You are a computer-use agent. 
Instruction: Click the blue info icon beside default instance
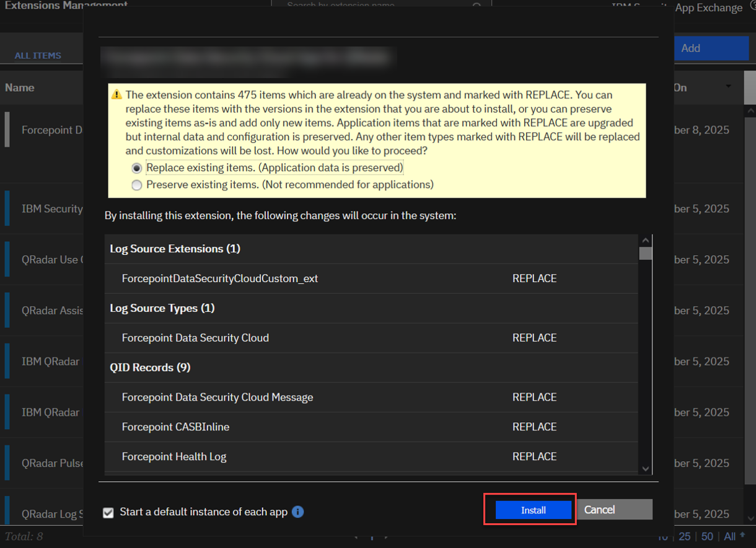click(297, 512)
